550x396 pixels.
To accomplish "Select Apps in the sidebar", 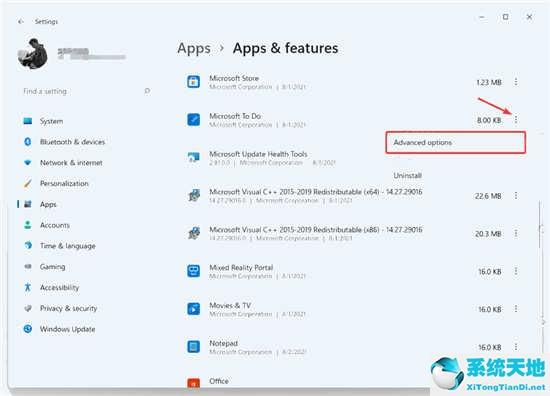I will [x=48, y=204].
